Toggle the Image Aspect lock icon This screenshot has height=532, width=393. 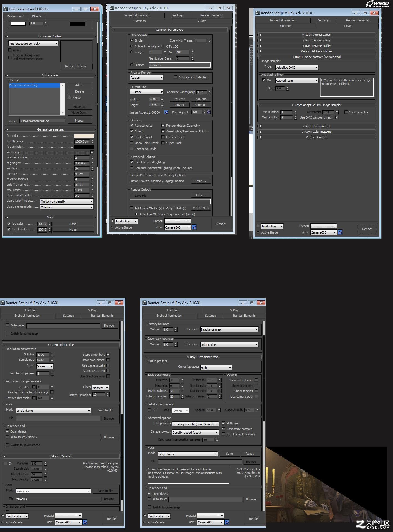click(x=166, y=112)
